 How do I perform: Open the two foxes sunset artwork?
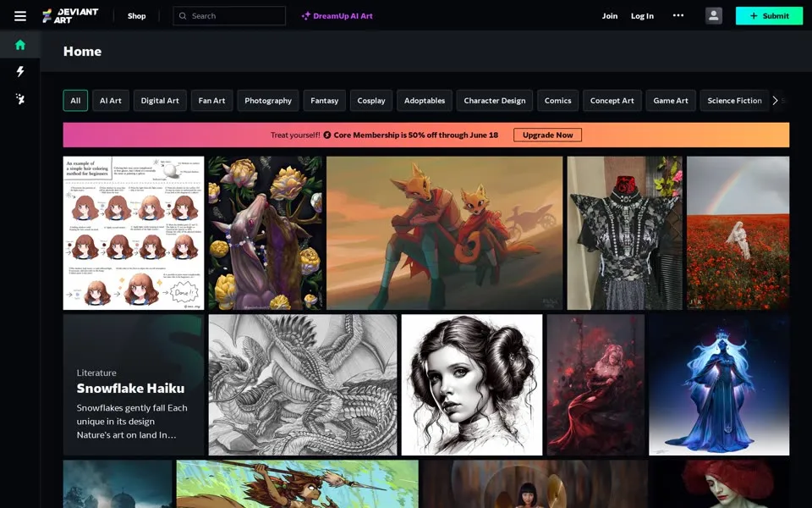(x=444, y=234)
